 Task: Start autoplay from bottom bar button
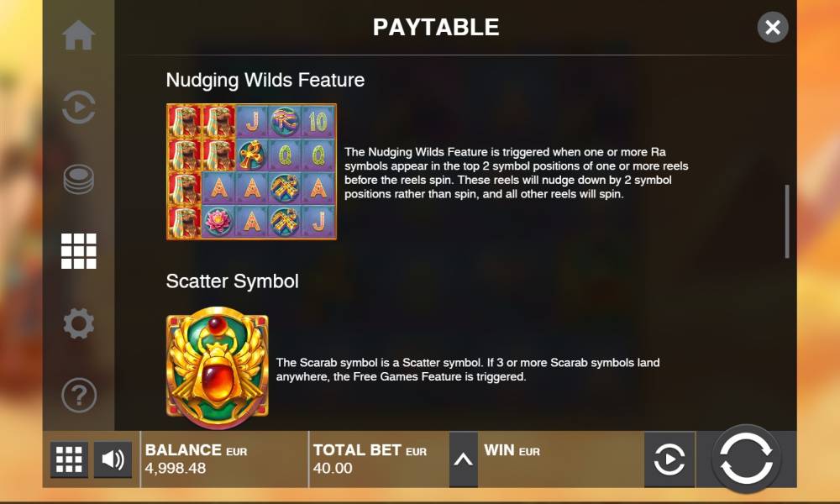669,459
